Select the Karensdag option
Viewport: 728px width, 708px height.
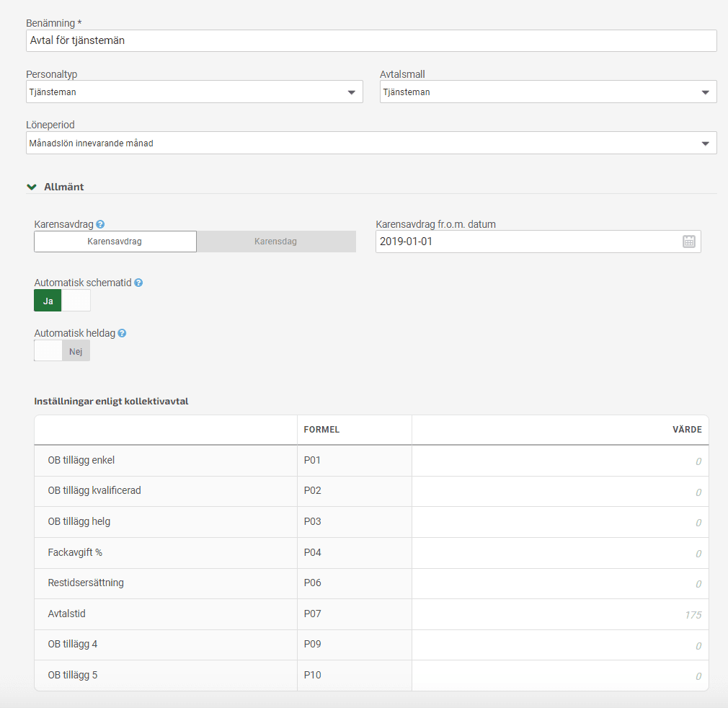pos(276,242)
